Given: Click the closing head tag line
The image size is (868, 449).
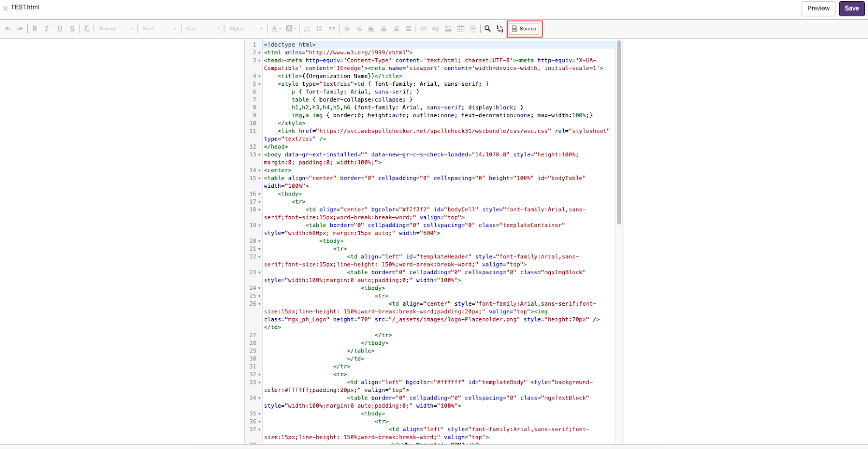Looking at the screenshot, I should (276, 147).
